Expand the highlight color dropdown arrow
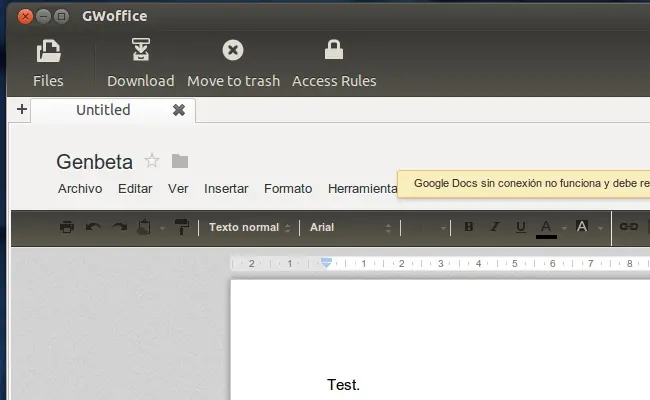 point(600,228)
